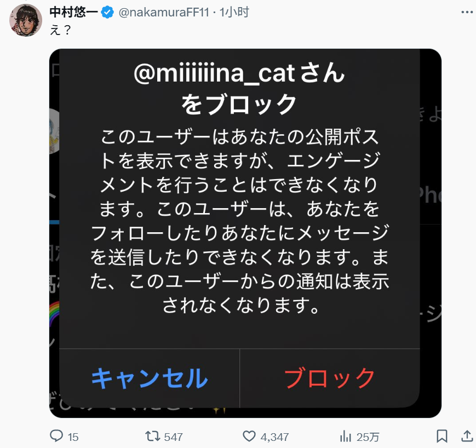Click the like count 4,347
This screenshot has height=448, width=476.
tap(274, 437)
